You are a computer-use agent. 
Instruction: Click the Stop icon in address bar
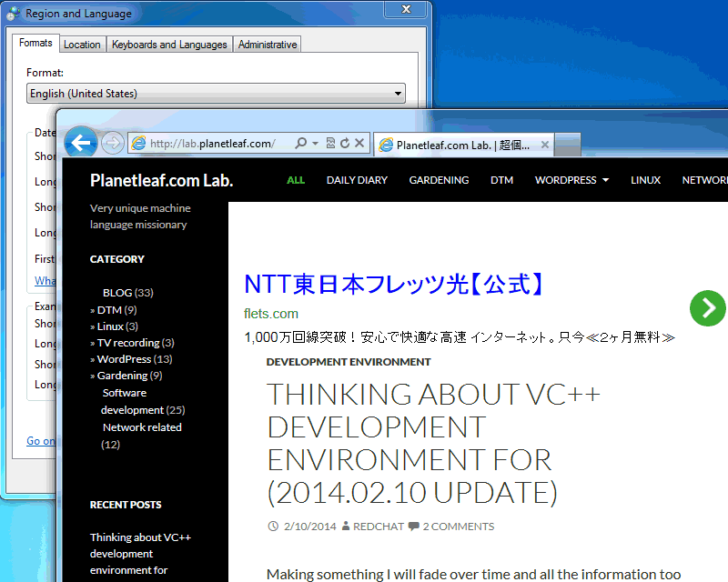359,143
